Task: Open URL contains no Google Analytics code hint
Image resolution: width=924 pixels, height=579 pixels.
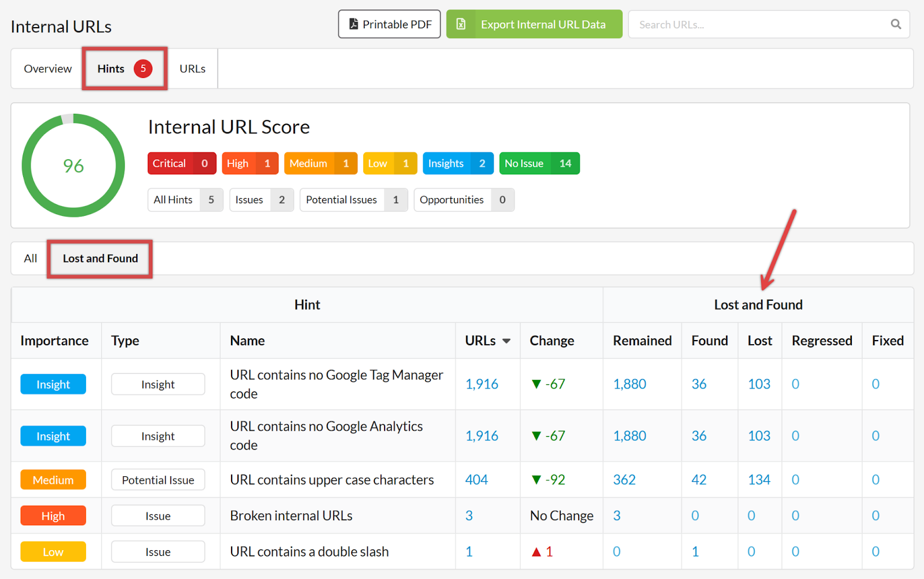Action: click(326, 436)
